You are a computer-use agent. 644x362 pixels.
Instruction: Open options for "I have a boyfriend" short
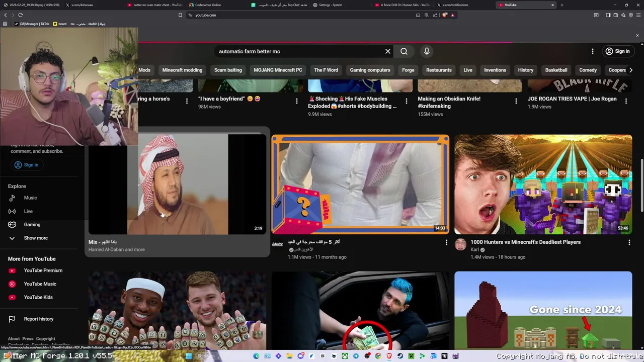tap(297, 101)
